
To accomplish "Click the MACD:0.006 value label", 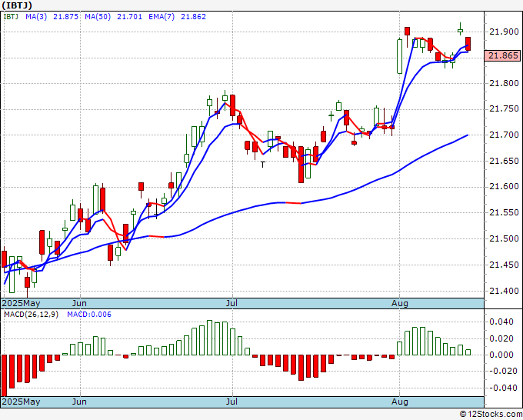I will [89, 315].
